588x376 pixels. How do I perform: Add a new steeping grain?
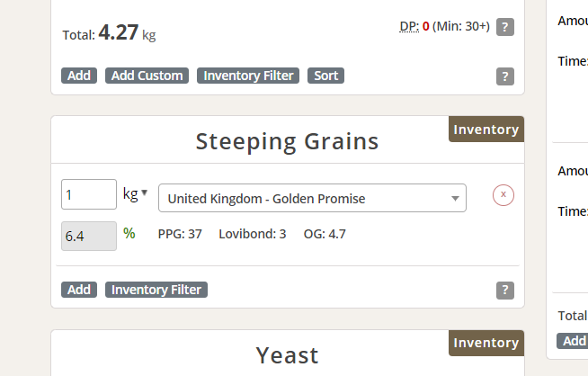point(79,290)
